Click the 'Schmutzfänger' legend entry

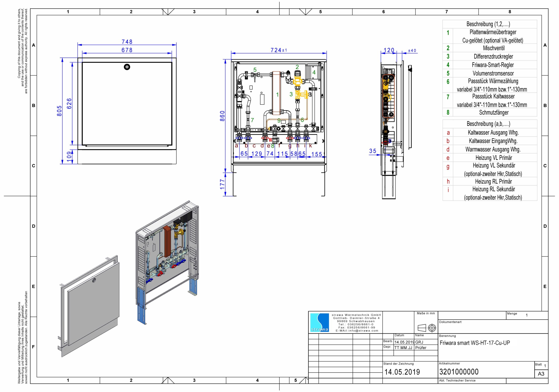(494, 112)
